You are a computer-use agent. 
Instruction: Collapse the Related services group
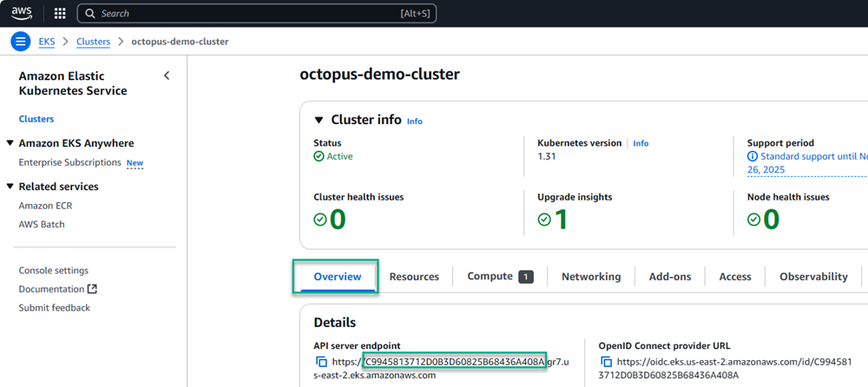click(10, 187)
